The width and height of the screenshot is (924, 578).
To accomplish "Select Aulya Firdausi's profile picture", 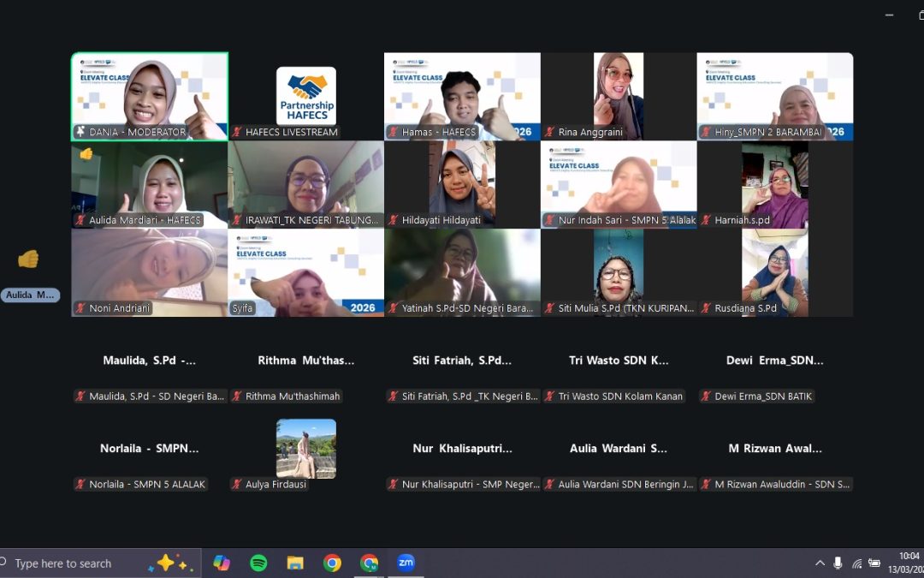I will click(306, 448).
